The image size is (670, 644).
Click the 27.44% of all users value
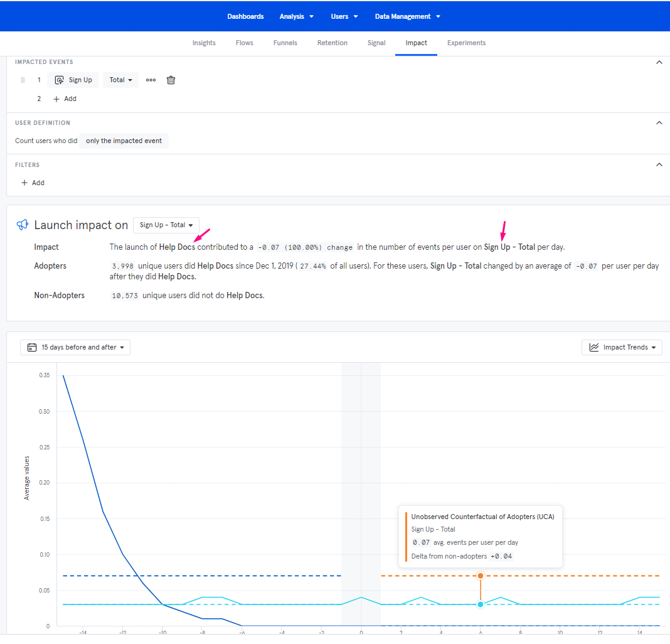tap(313, 266)
